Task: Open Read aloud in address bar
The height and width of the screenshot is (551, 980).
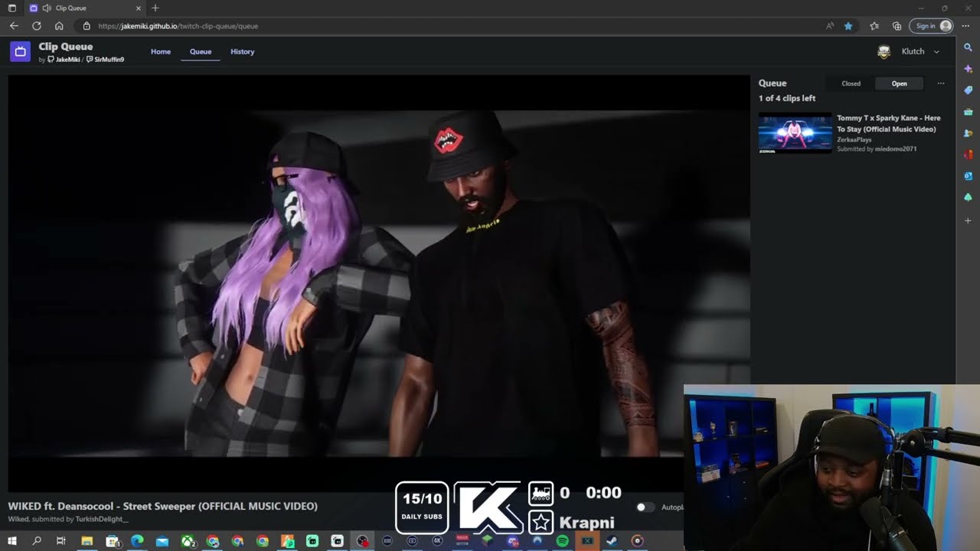Action: (x=830, y=26)
